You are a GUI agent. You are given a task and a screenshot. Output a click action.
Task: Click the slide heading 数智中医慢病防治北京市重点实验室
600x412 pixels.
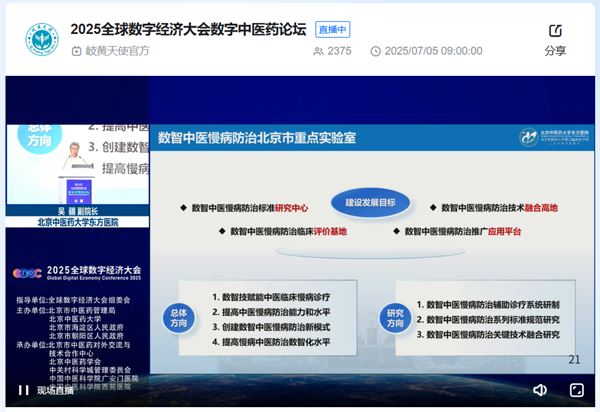[x=257, y=138]
